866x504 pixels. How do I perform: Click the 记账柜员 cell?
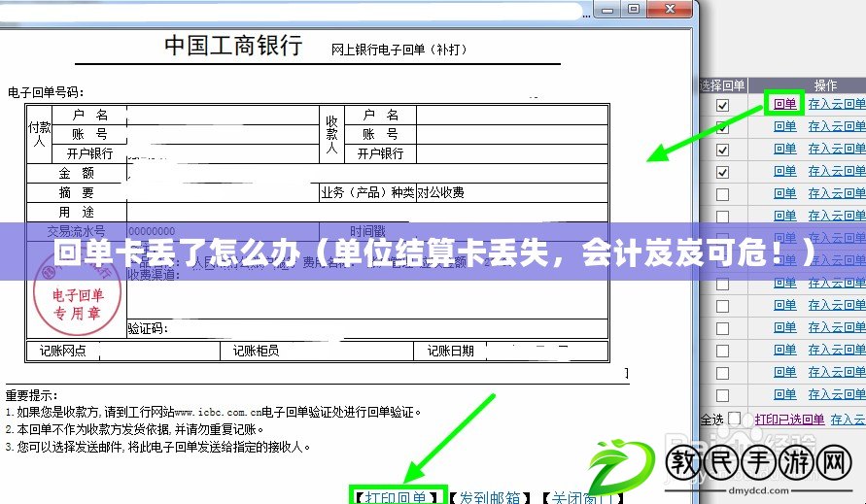(x=257, y=351)
